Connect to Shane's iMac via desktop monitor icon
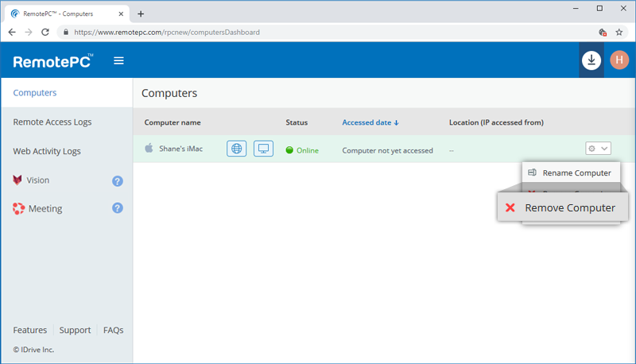Viewport: 636px width, 364px height. pos(263,149)
